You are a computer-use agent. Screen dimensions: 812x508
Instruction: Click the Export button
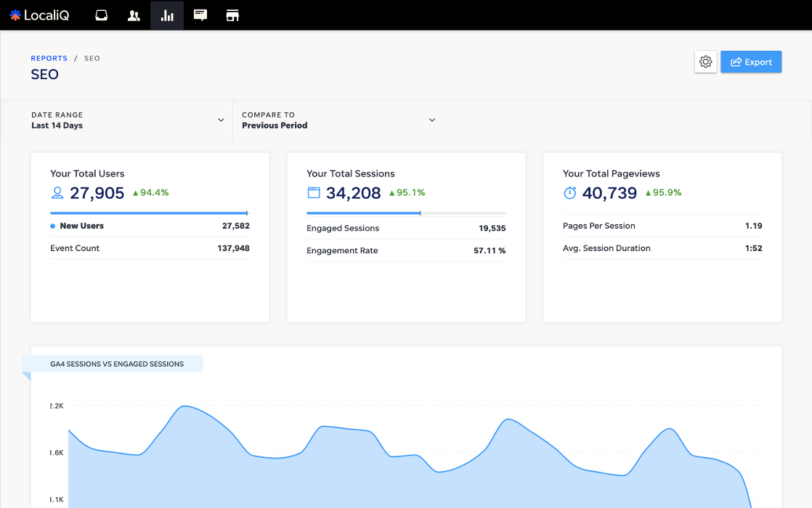coord(751,62)
